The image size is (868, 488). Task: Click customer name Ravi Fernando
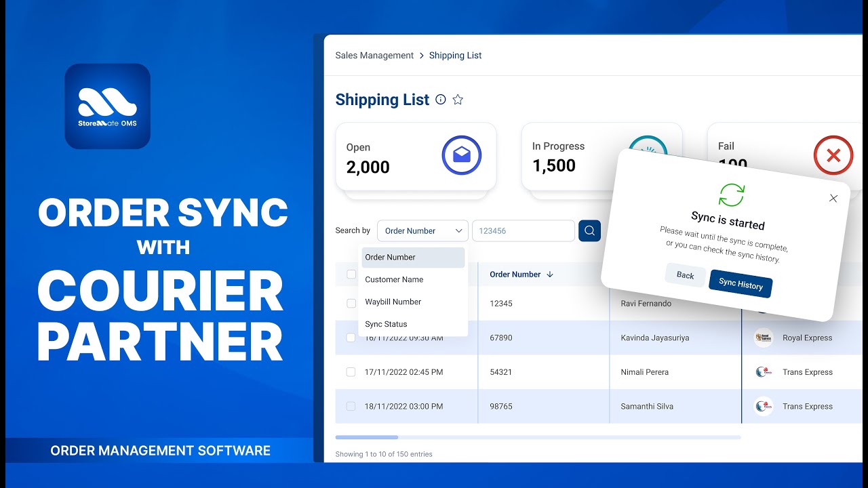click(646, 304)
